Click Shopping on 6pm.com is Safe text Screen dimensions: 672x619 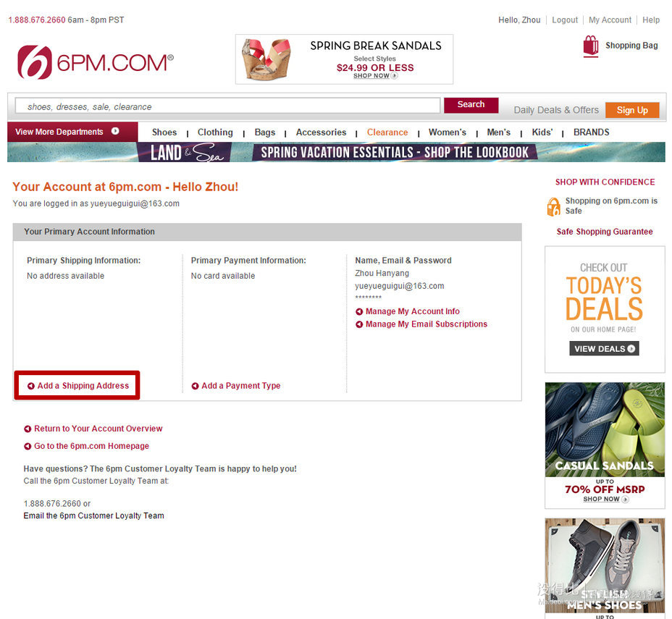[611, 206]
